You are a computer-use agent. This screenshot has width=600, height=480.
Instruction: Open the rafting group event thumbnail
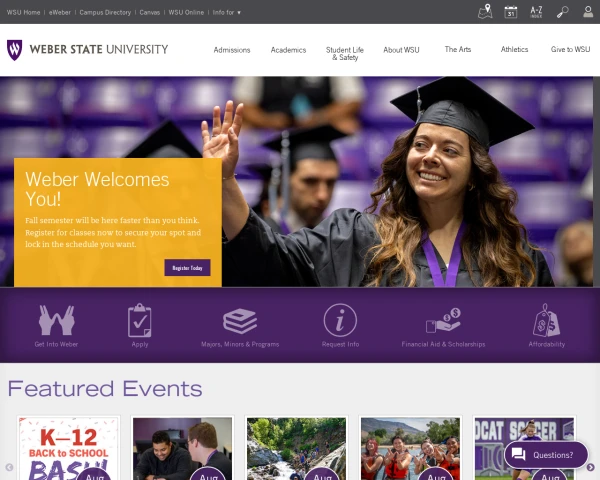coord(410,448)
